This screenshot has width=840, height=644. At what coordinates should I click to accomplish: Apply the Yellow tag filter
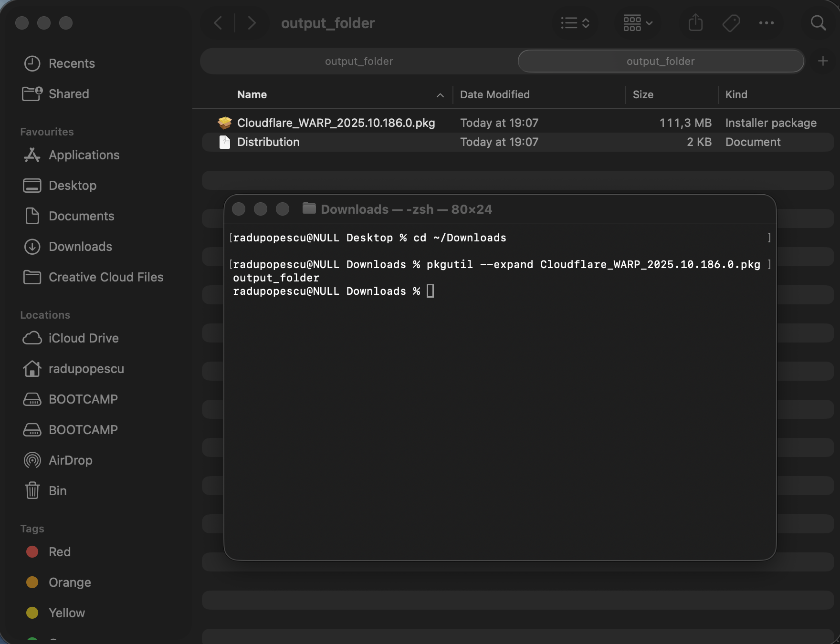(x=66, y=613)
